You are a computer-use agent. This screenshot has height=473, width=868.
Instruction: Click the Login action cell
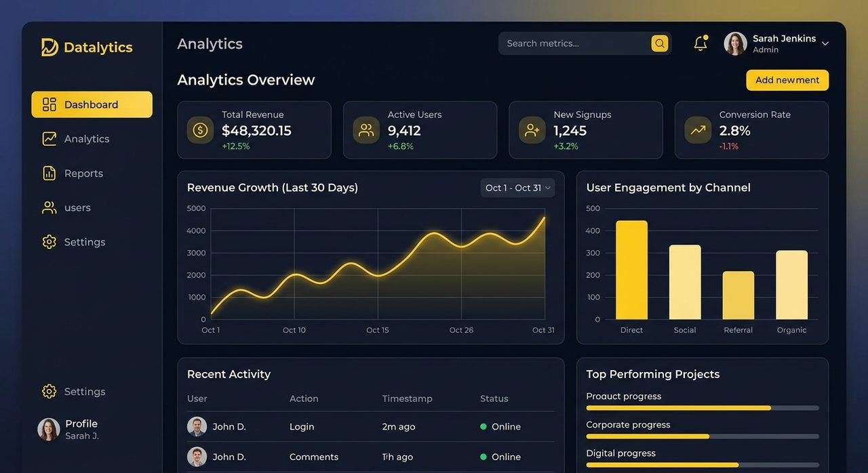(302, 427)
